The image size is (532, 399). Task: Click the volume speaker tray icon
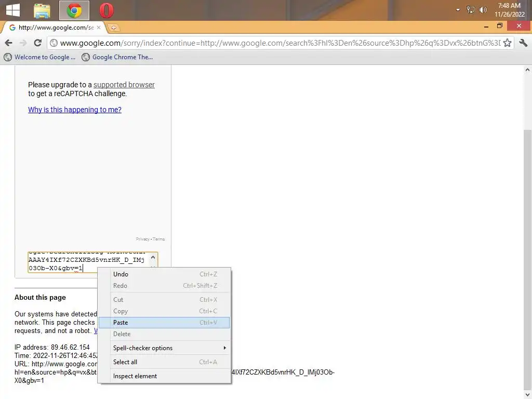coord(483,10)
